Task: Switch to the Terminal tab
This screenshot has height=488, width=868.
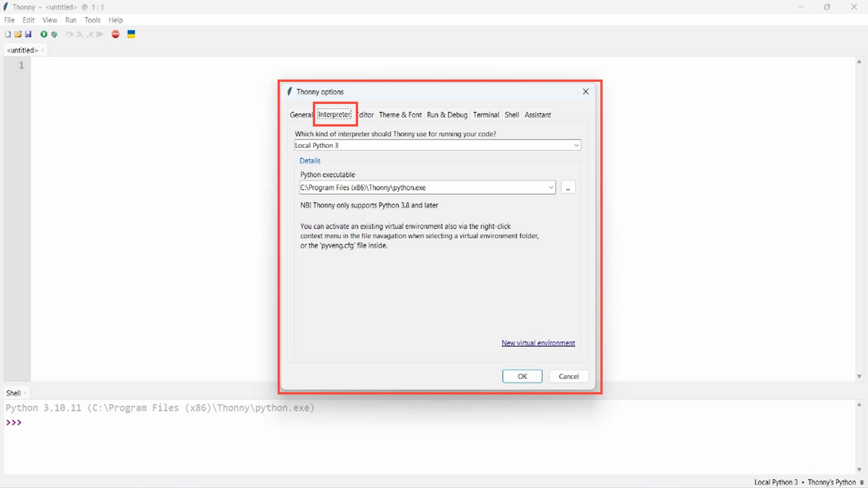Action: tap(486, 115)
